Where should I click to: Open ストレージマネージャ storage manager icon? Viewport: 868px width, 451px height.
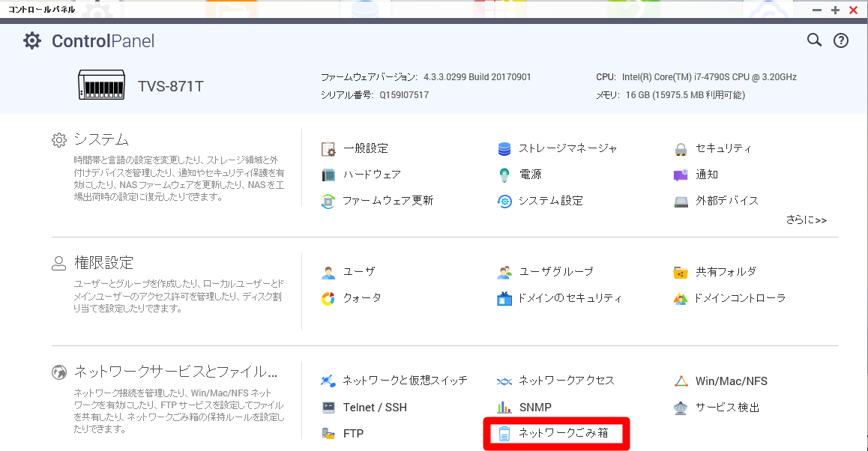(504, 149)
